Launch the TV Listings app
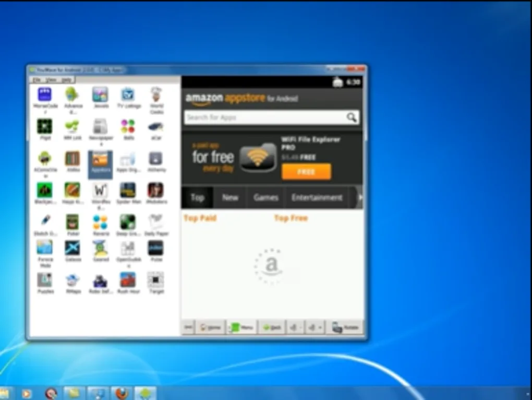Image resolution: width=532 pixels, height=400 pixels. (x=128, y=95)
